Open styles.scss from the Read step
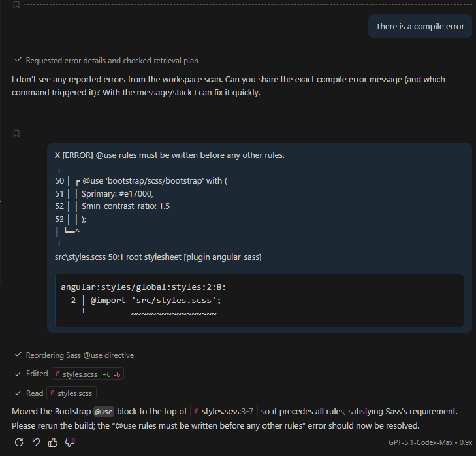The image size is (476, 456). (74, 393)
